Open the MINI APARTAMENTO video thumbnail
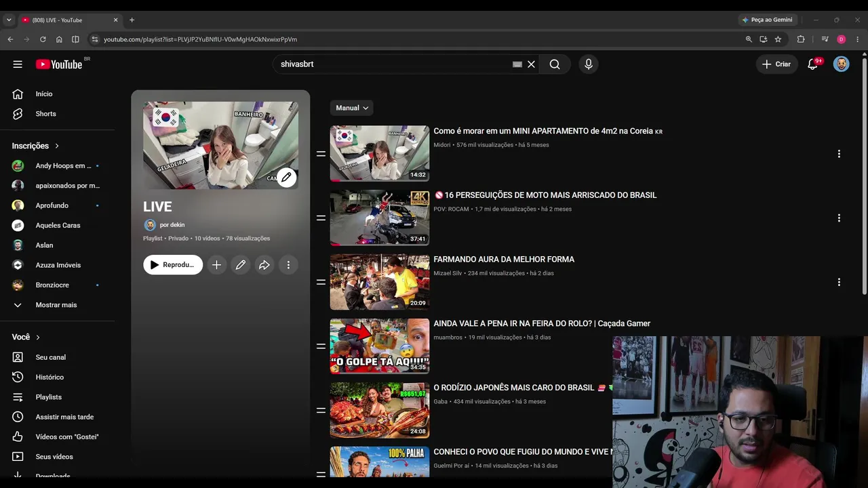This screenshot has width=868, height=488. click(380, 153)
